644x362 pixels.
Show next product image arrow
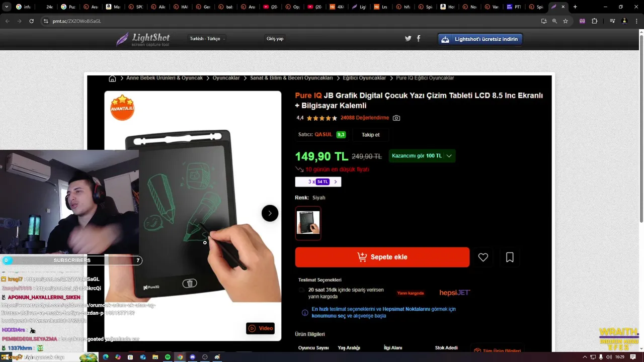270,213
